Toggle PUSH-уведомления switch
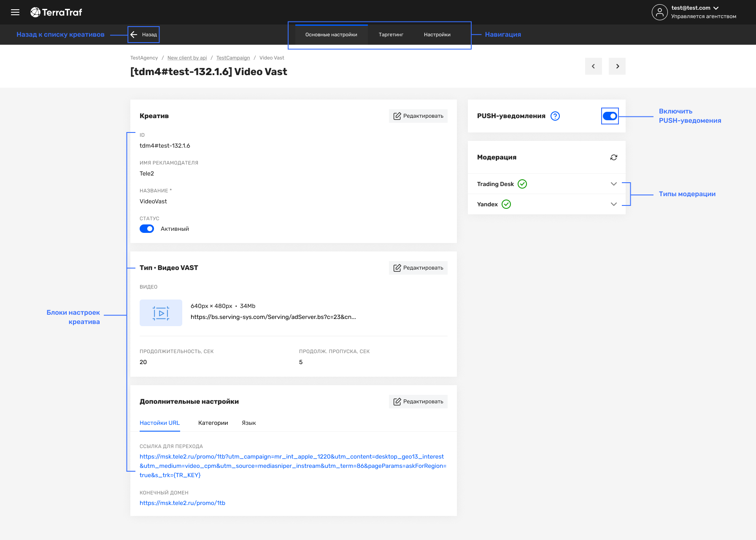The width and height of the screenshot is (756, 540). pos(610,116)
